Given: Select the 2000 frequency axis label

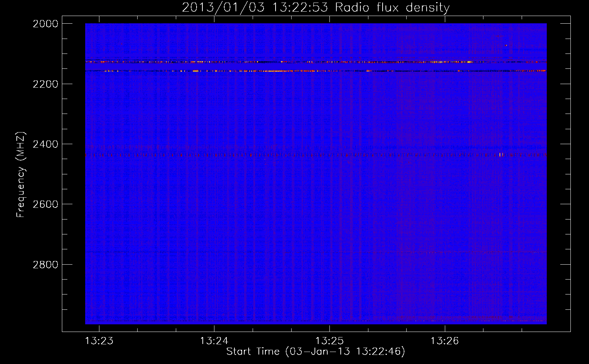Looking at the screenshot, I should [46, 24].
